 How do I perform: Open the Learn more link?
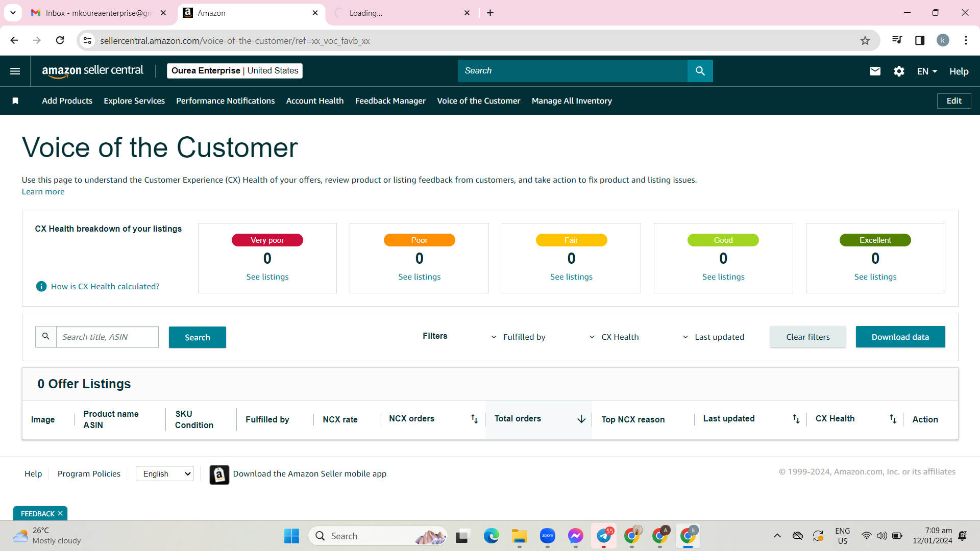[43, 192]
